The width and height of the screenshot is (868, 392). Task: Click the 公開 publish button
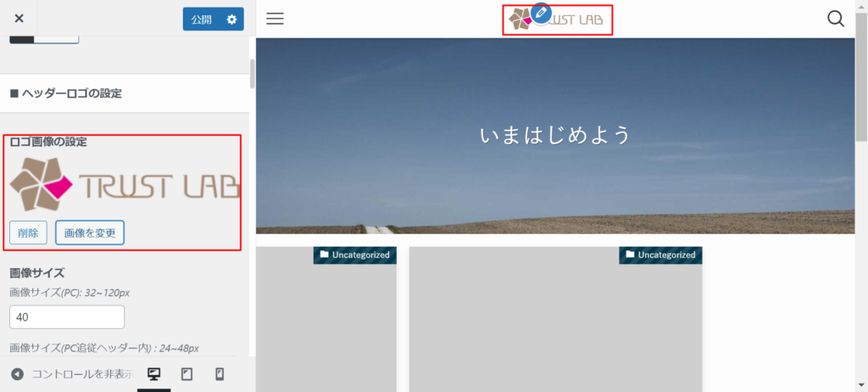[x=202, y=20]
